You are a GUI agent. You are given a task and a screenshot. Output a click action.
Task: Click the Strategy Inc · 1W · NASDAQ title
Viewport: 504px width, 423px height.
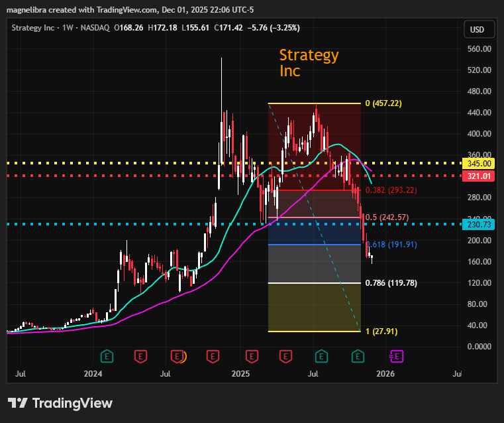point(60,28)
